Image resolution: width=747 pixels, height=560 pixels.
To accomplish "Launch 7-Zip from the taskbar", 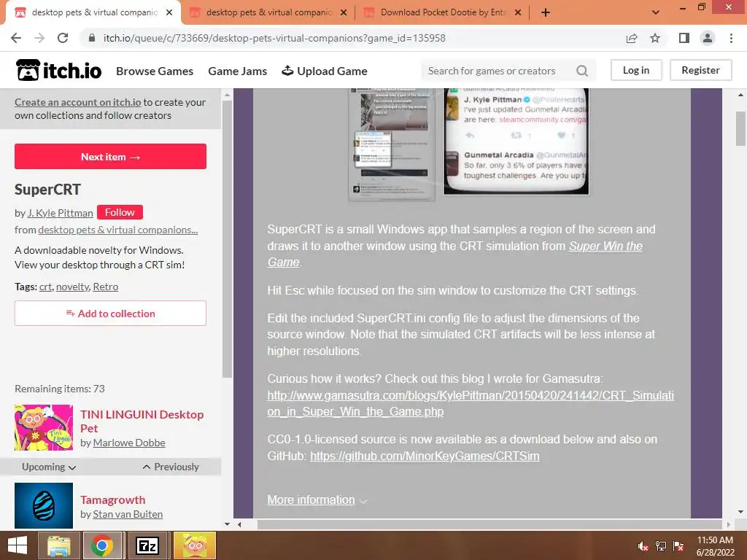I will tap(147, 545).
